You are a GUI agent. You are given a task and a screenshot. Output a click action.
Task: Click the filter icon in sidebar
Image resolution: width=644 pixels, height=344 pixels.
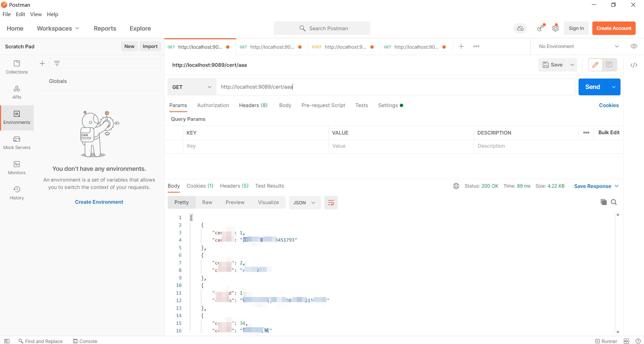tap(57, 63)
